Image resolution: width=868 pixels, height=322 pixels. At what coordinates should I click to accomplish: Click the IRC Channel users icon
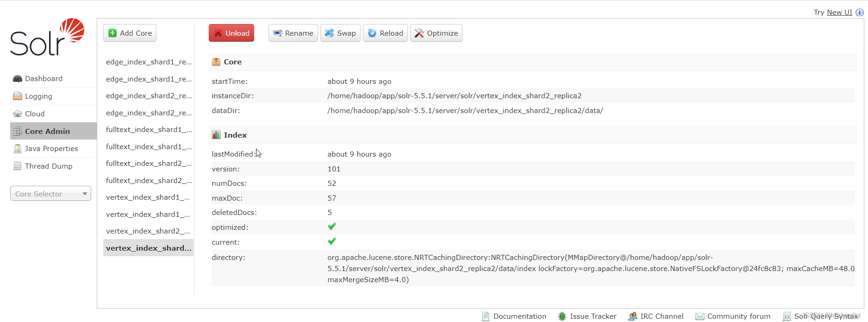pyautogui.click(x=632, y=316)
